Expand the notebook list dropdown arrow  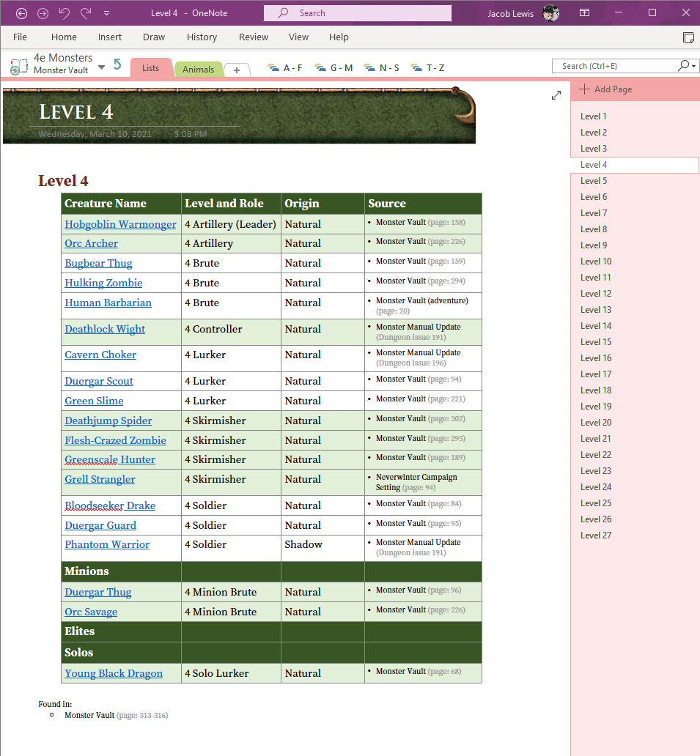point(101,67)
